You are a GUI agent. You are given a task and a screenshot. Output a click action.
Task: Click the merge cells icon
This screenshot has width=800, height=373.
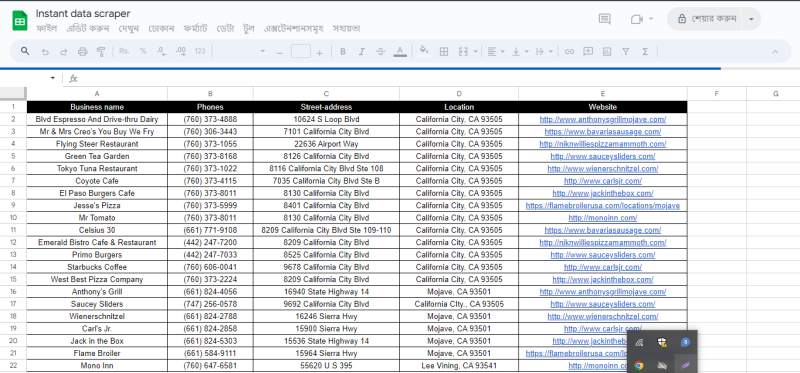[x=463, y=52]
